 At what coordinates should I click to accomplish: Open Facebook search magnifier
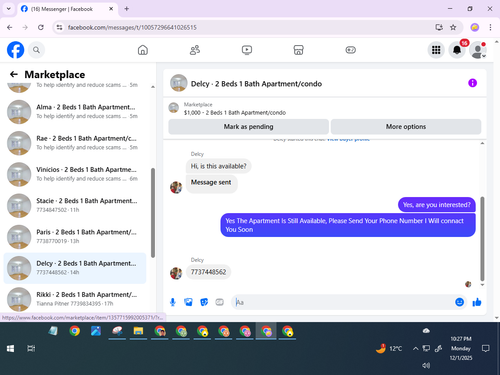point(36,50)
